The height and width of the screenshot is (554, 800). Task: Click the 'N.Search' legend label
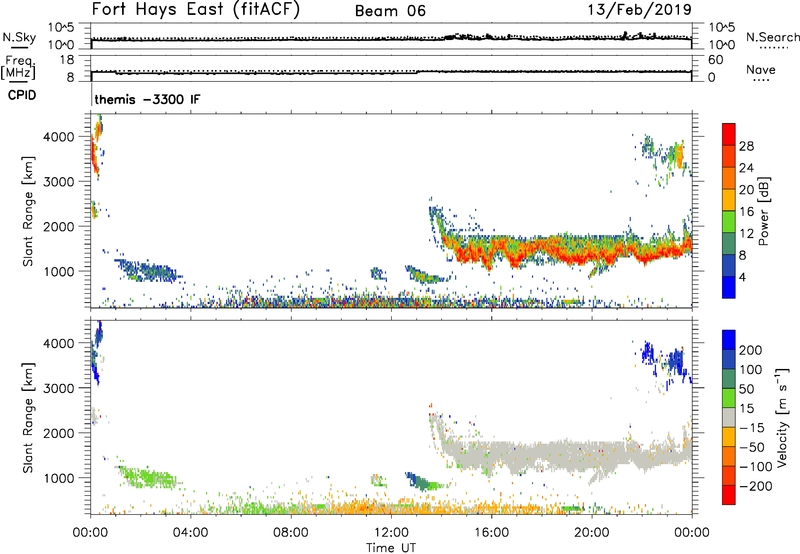click(x=772, y=37)
